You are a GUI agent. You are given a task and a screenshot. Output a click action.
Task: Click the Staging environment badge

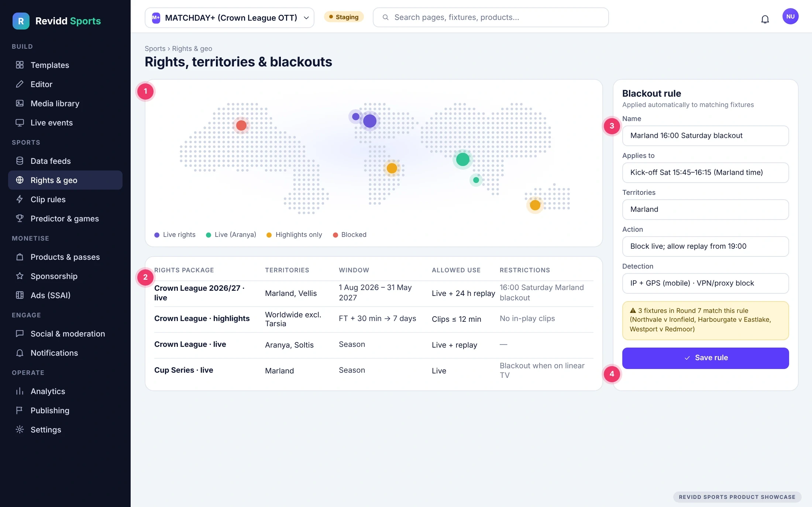(344, 17)
